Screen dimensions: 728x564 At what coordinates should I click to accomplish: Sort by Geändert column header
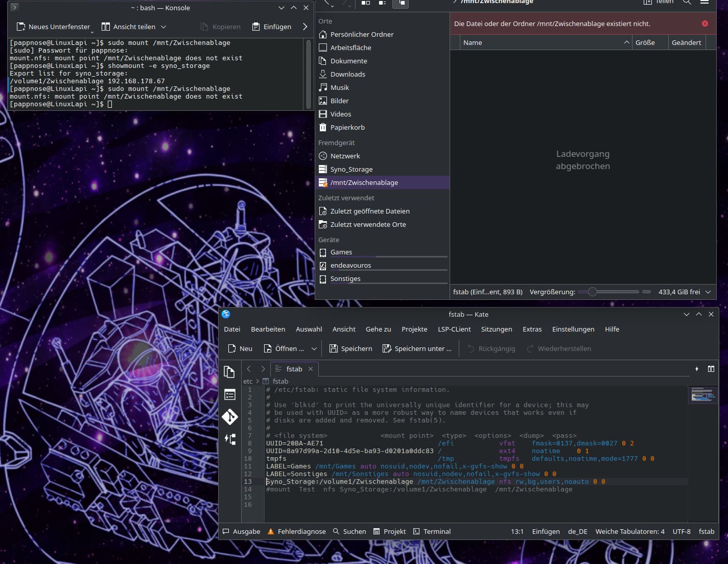pyautogui.click(x=687, y=42)
